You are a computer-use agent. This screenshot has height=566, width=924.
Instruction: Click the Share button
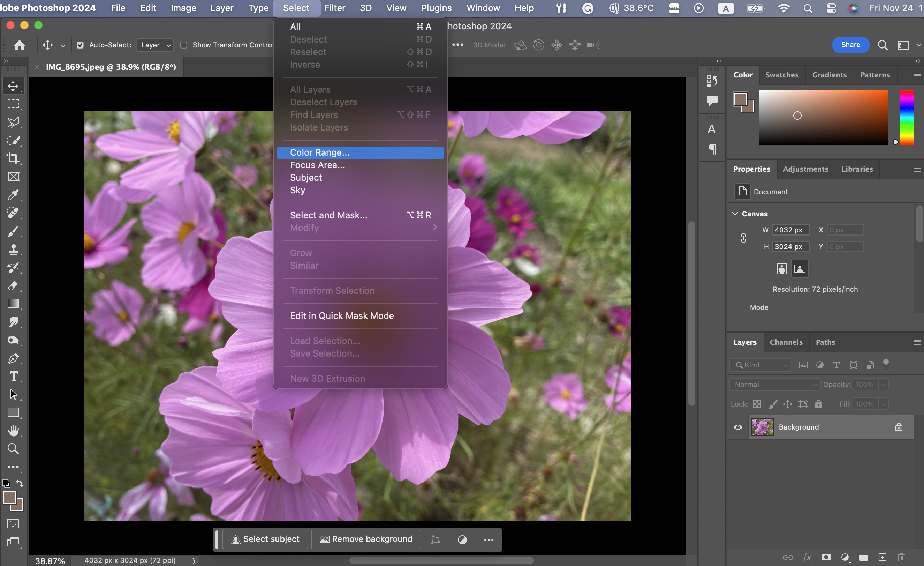[x=850, y=45]
